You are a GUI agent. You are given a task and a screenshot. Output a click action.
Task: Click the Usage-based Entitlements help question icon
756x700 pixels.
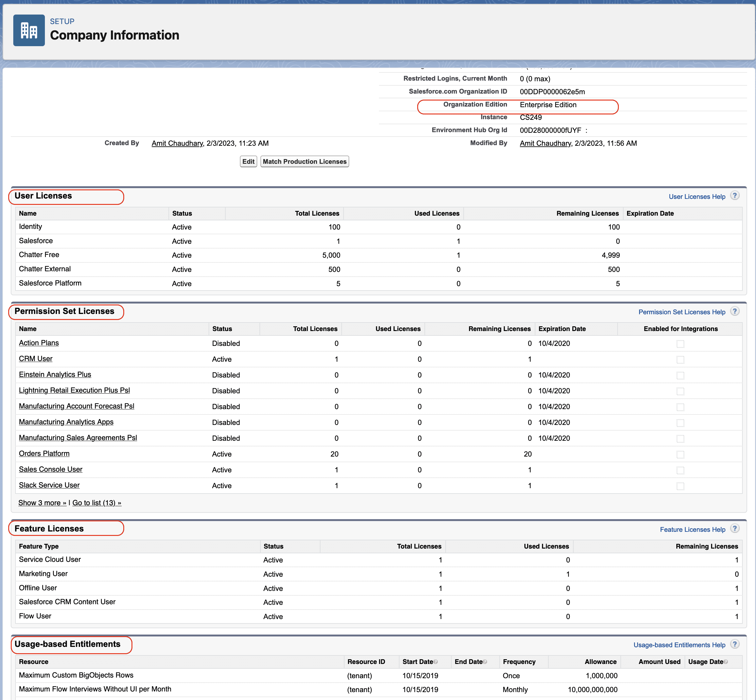[735, 644]
